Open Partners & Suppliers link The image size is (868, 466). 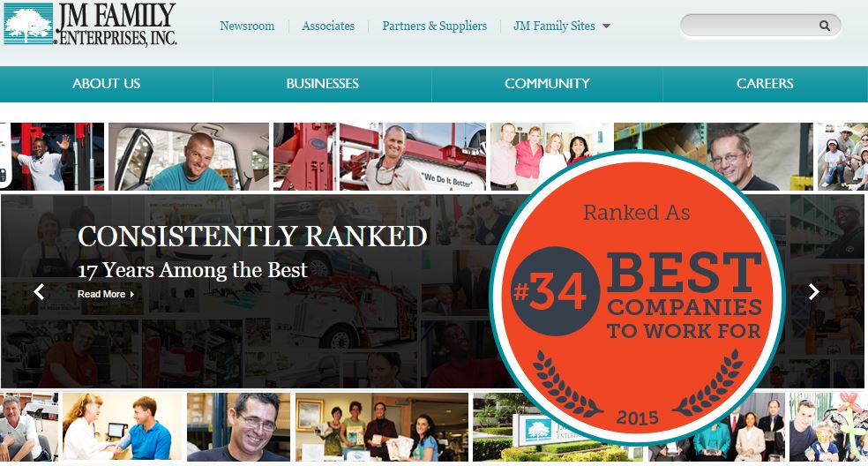(435, 26)
